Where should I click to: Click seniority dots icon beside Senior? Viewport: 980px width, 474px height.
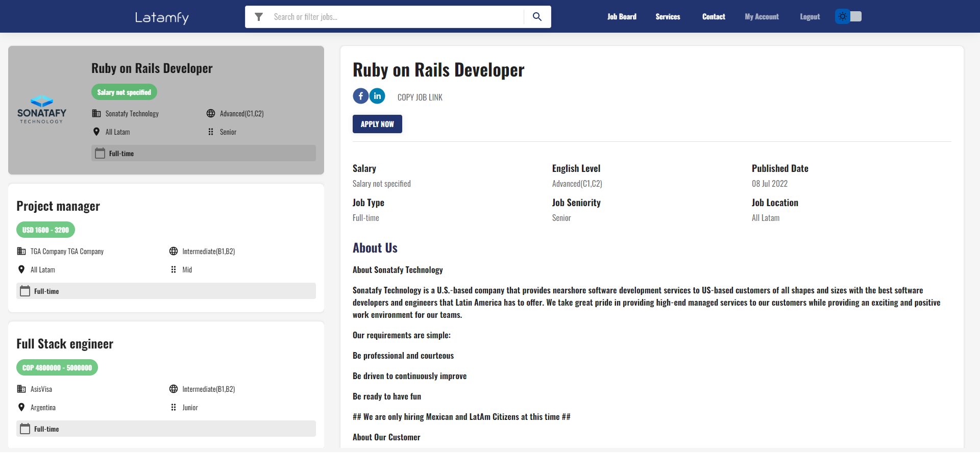[x=211, y=132]
